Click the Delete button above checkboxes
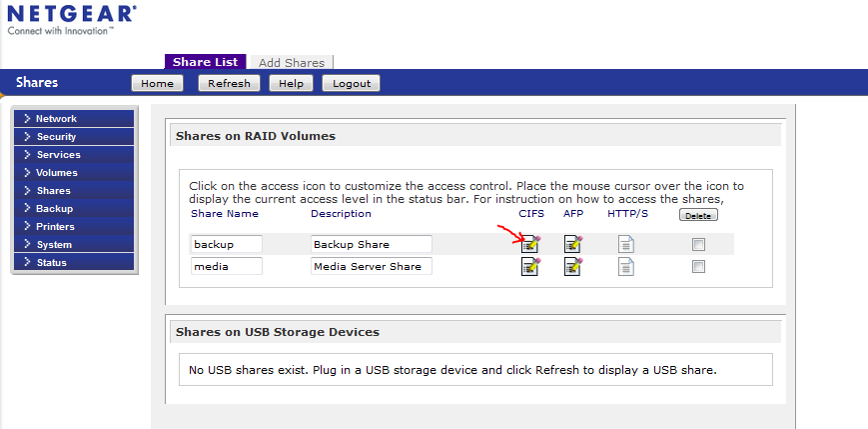 [x=698, y=215]
